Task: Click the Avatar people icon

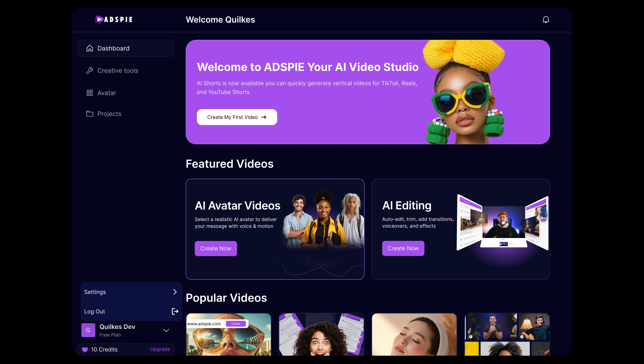Action: point(90,93)
